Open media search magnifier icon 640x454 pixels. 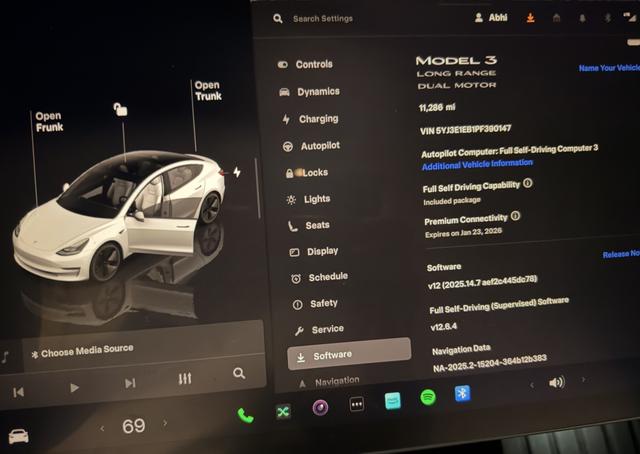tap(239, 373)
